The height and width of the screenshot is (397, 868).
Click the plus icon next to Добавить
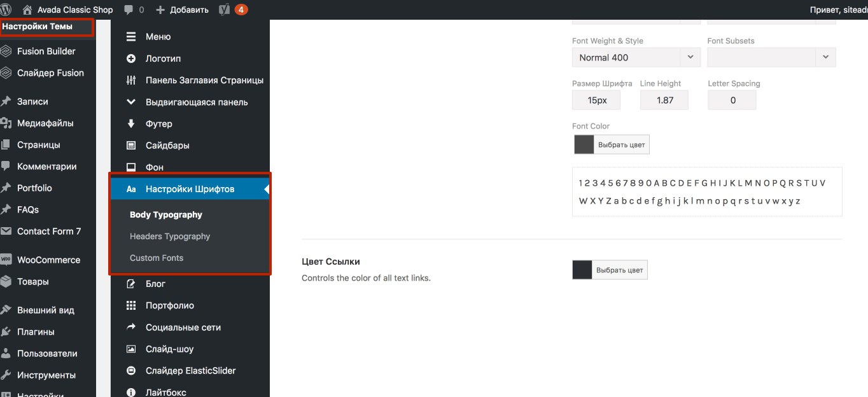(x=160, y=10)
